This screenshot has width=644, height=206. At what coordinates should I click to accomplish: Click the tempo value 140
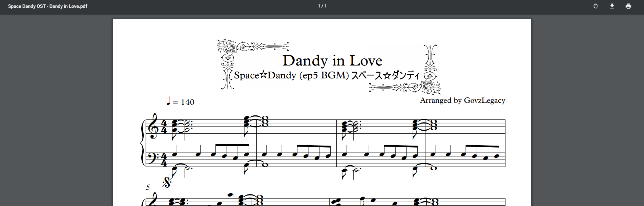click(x=187, y=102)
